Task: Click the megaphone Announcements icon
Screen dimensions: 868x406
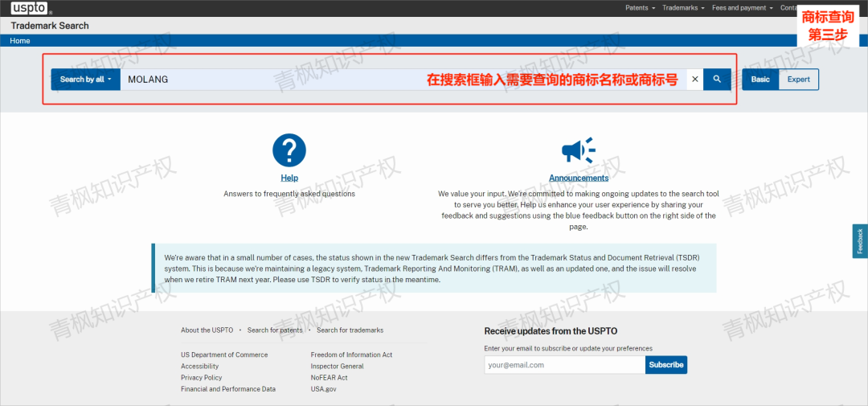Action: pyautogui.click(x=579, y=150)
